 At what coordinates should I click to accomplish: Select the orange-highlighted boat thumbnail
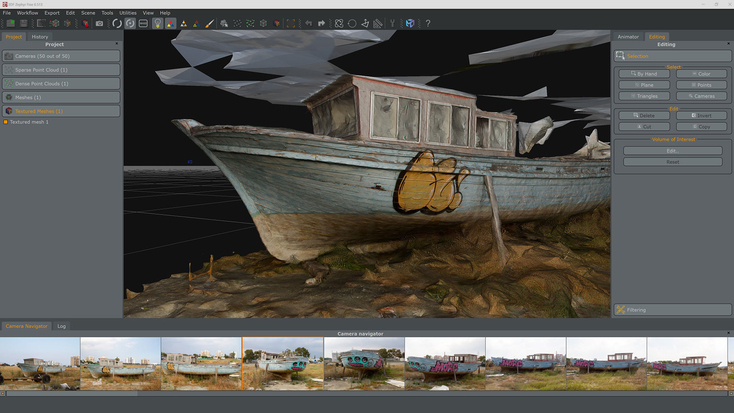282,363
